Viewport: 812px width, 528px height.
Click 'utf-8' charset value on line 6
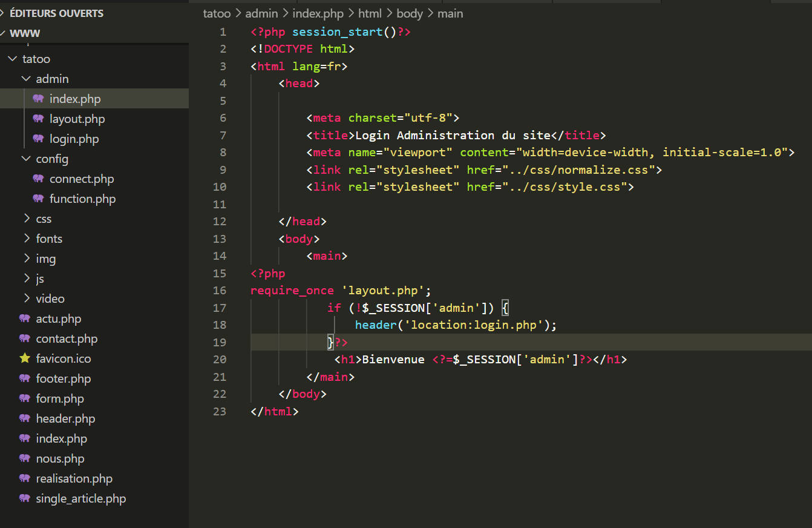pos(428,118)
